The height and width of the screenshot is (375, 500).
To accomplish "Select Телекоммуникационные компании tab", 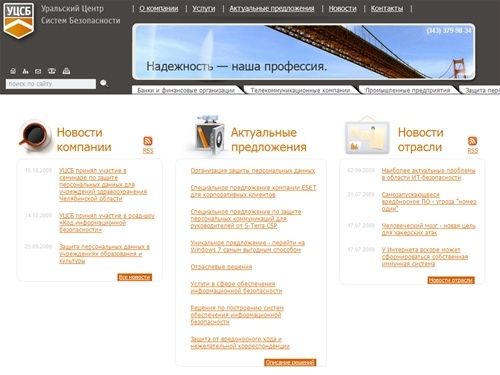I will click(300, 90).
